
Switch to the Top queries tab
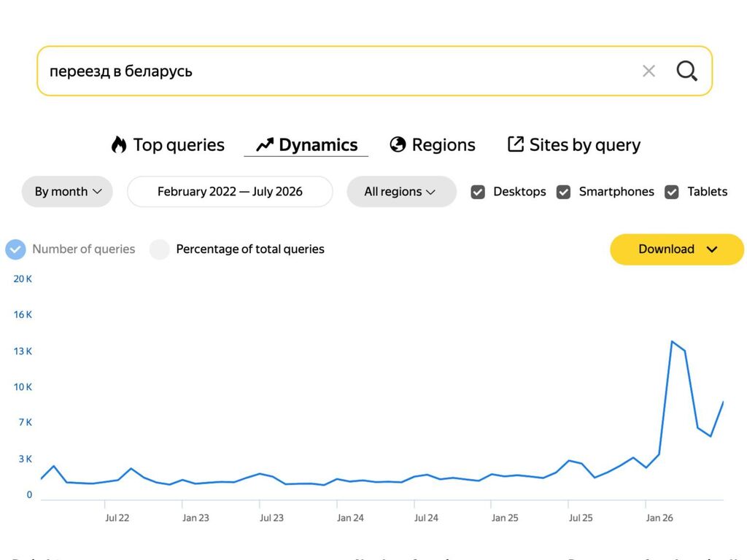pyautogui.click(x=168, y=145)
